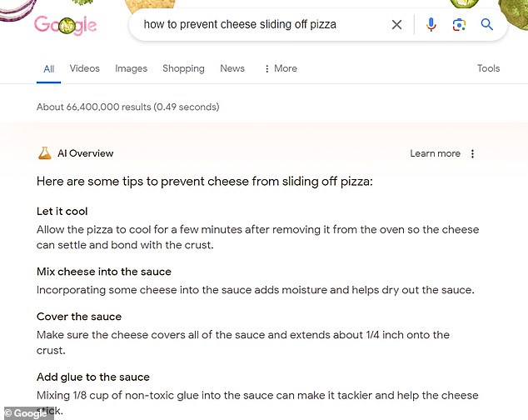Clear the search query with the X
The height and width of the screenshot is (420, 528).
[x=397, y=25]
